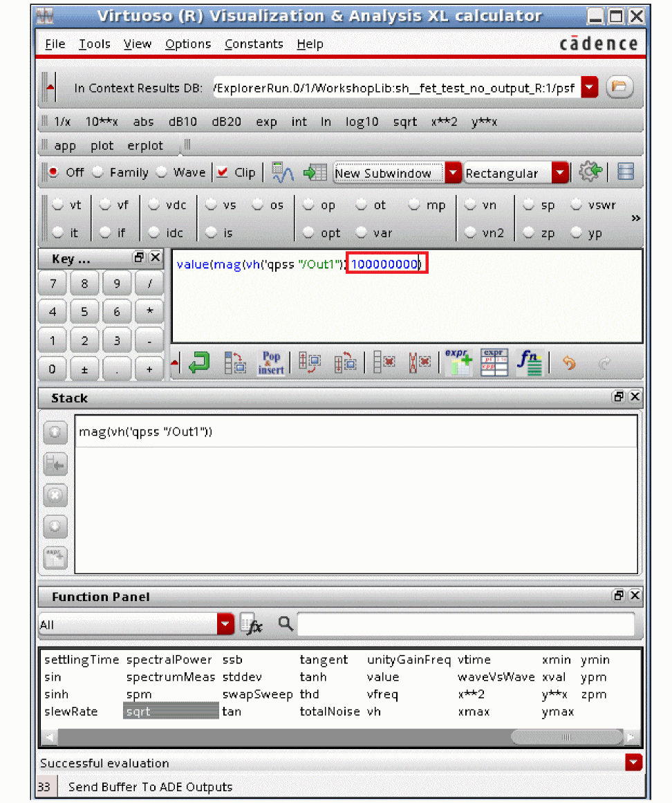The height and width of the screenshot is (803, 672).
Task: Click the Stack panel expr icon
Action: coord(55,557)
